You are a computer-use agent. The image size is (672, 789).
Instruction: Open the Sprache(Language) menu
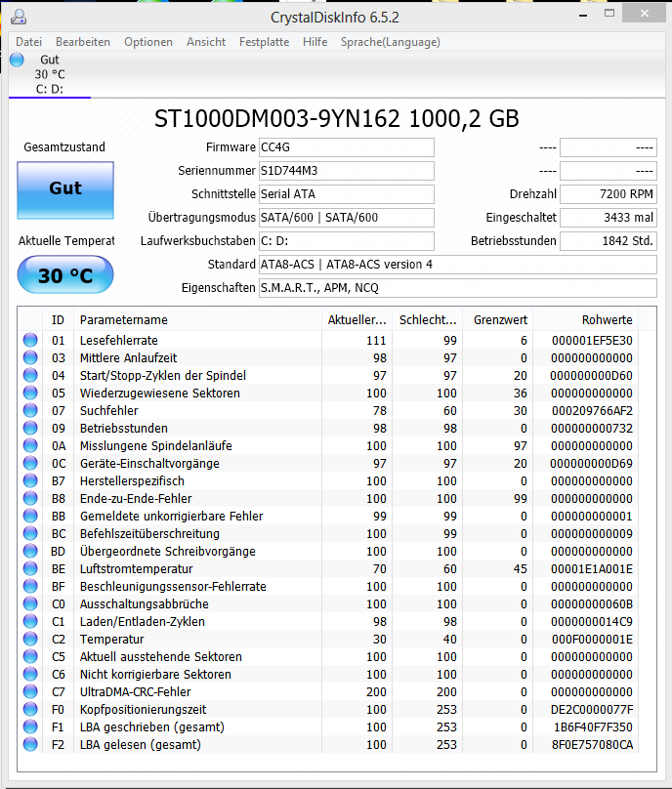point(390,42)
